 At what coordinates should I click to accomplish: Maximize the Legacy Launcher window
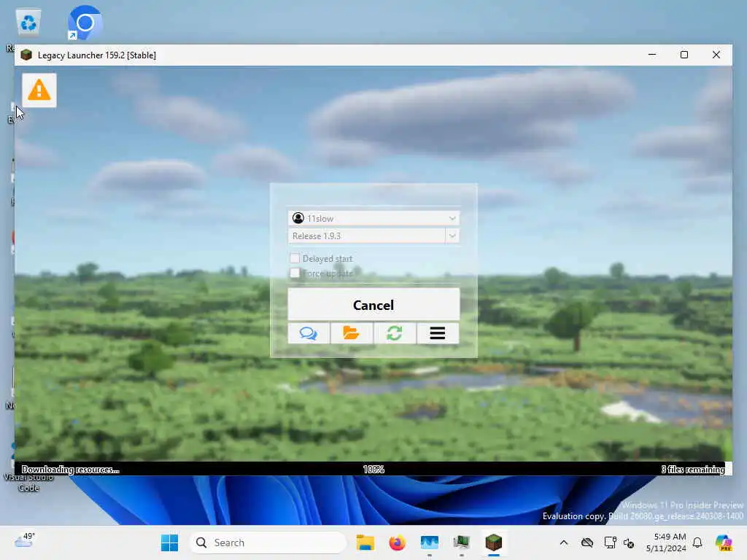point(684,55)
